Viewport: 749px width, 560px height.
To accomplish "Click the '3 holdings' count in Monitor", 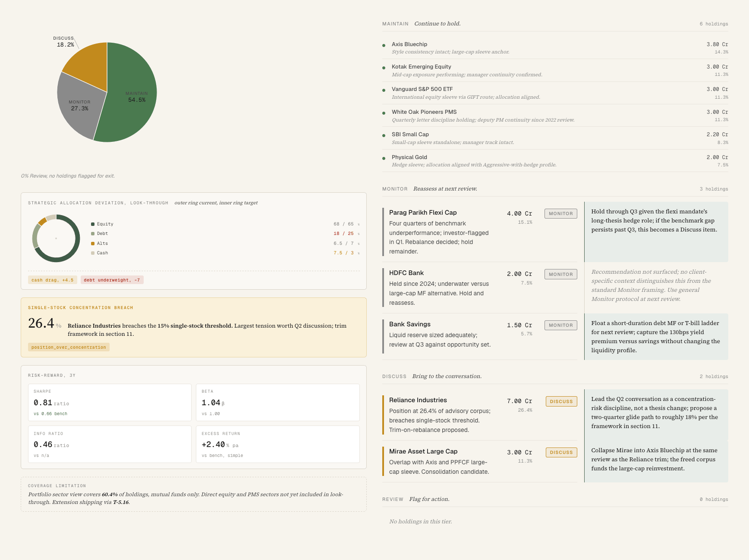I will pyautogui.click(x=714, y=189).
